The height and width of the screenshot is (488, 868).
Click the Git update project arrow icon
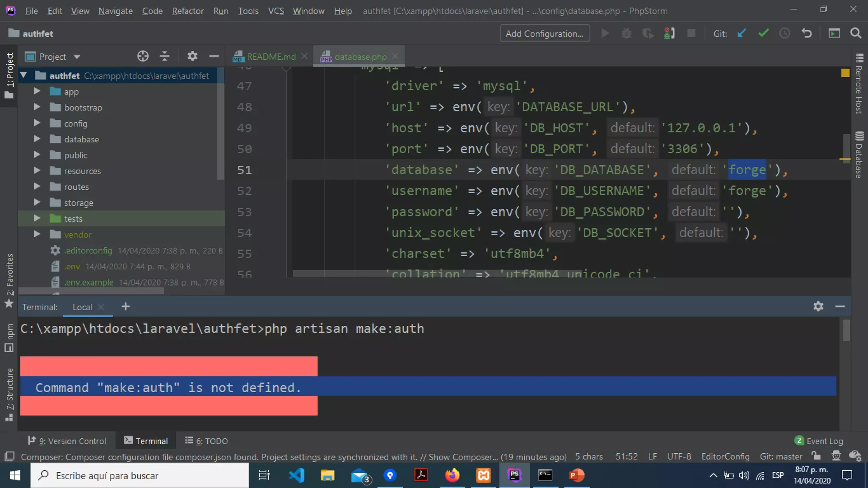pos(741,33)
